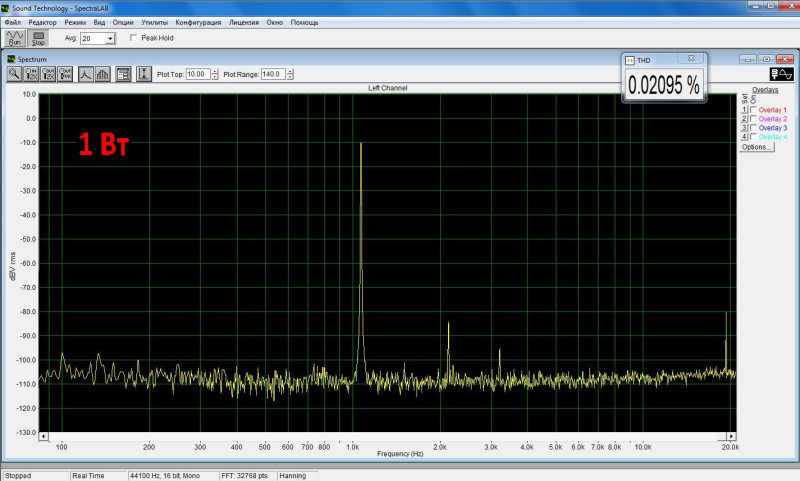Select the line plot style icon
The width and height of the screenshot is (800, 481).
pyautogui.click(x=86, y=74)
